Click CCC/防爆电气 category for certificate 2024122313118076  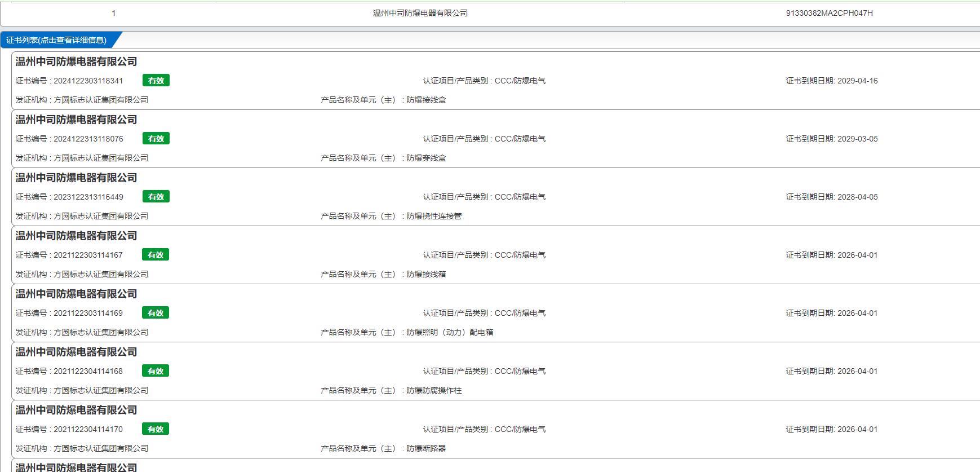pos(520,139)
